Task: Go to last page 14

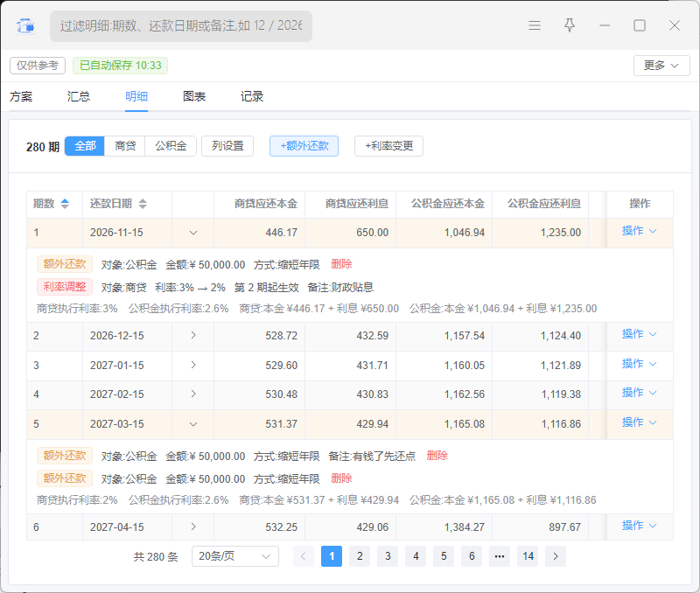Action: pos(528,556)
